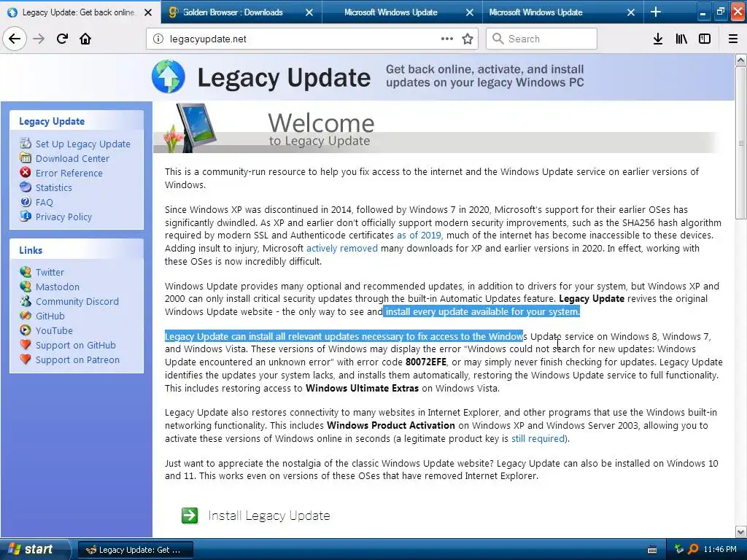
Task: Click the Set Up Legacy Update icon
Action: pos(26,143)
